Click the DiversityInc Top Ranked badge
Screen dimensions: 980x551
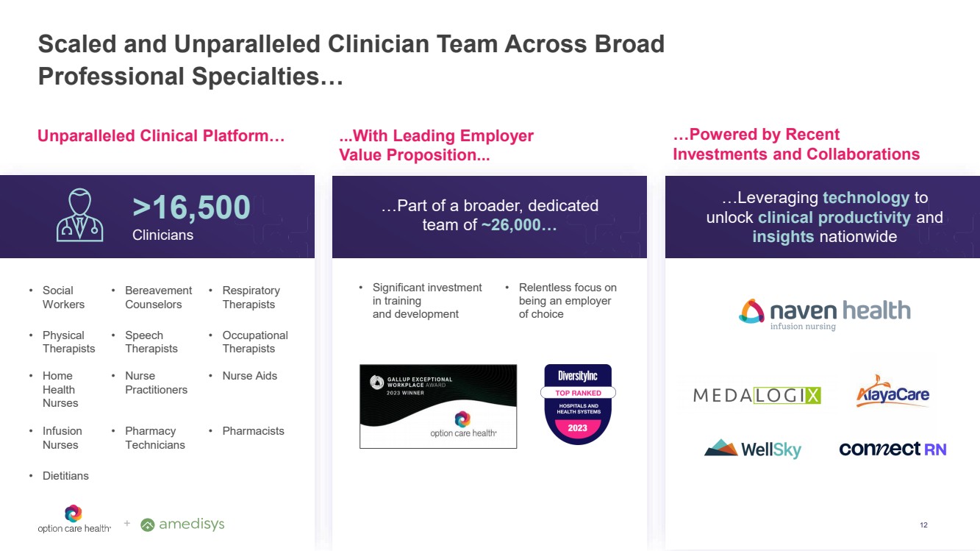[578, 404]
